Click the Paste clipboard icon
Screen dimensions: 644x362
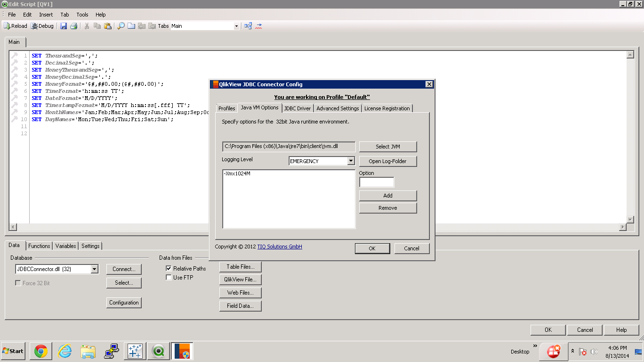(108, 26)
